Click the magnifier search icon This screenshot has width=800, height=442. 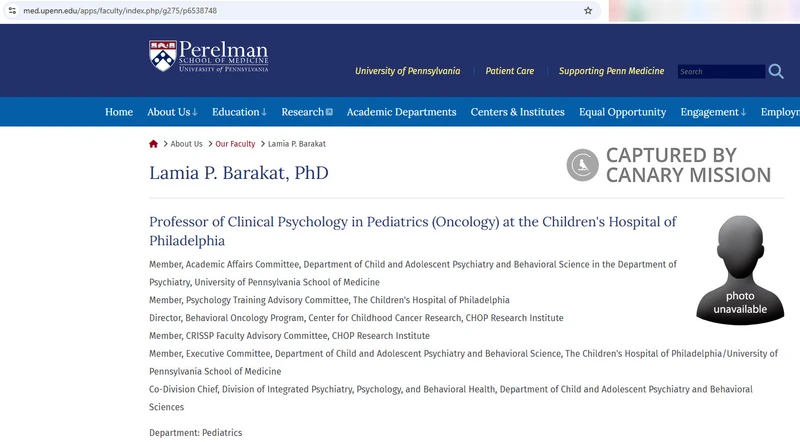[776, 71]
